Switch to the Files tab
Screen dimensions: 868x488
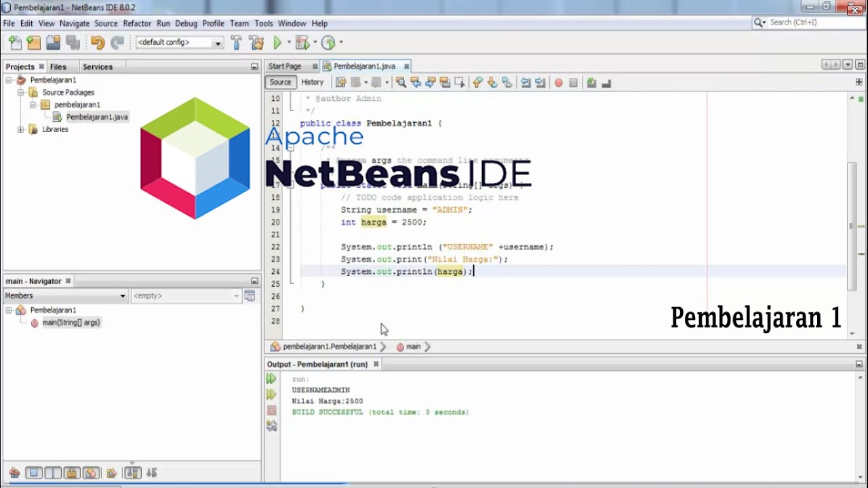coord(58,66)
